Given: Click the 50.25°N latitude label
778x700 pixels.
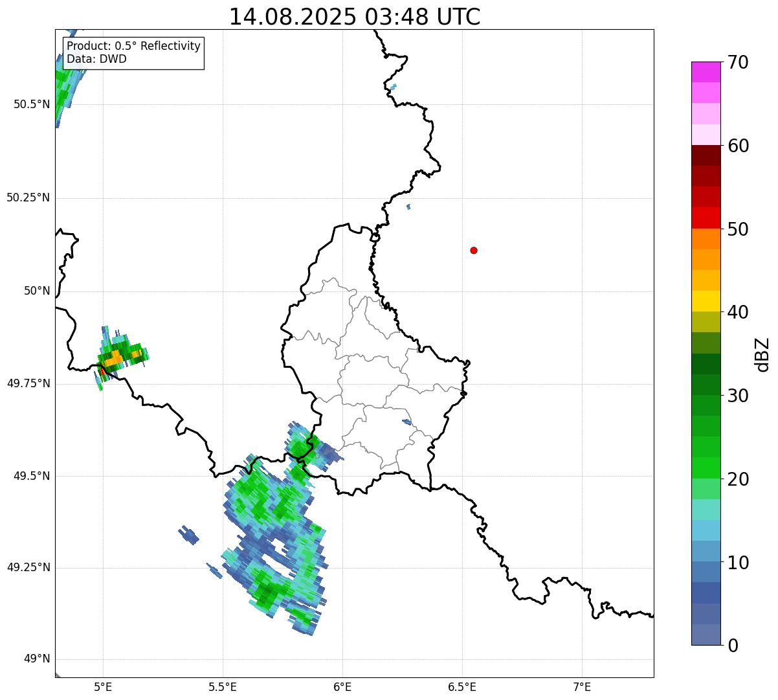Looking at the screenshot, I should point(28,198).
